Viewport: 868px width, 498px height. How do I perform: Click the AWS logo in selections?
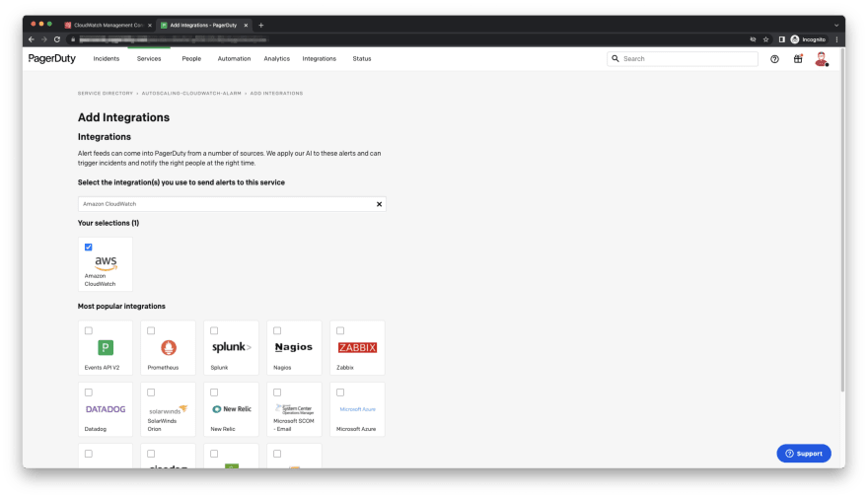(x=106, y=263)
